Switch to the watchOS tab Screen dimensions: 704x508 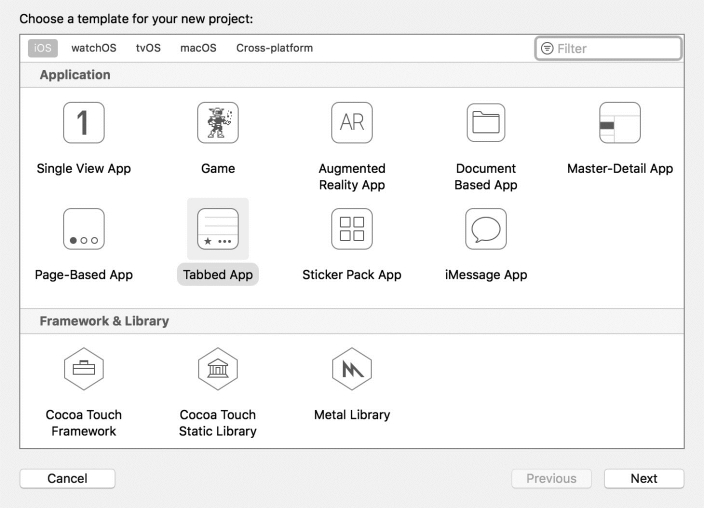94,48
